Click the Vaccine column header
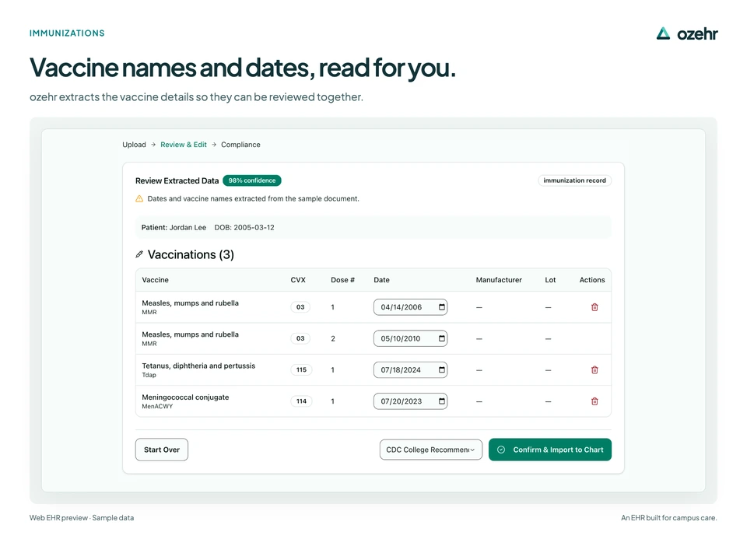This screenshot has width=747, height=560. [156, 280]
